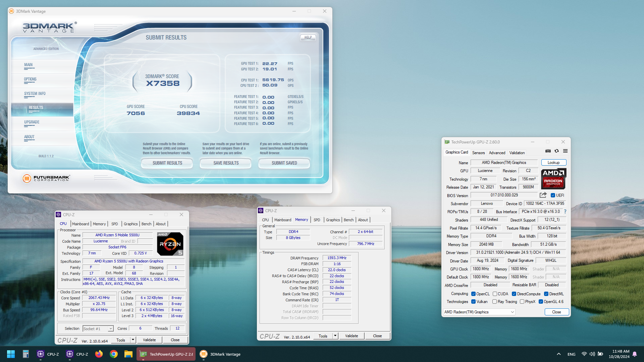Viewport: 644px width, 362px height.
Task: Switch to Sensors tab in GPU-Z
Action: [x=478, y=153]
